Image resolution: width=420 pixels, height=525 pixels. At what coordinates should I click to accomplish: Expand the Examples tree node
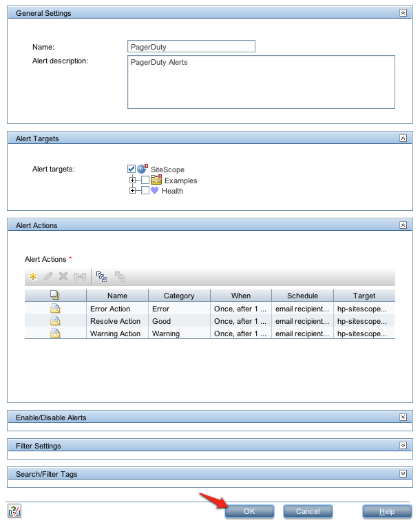[133, 180]
